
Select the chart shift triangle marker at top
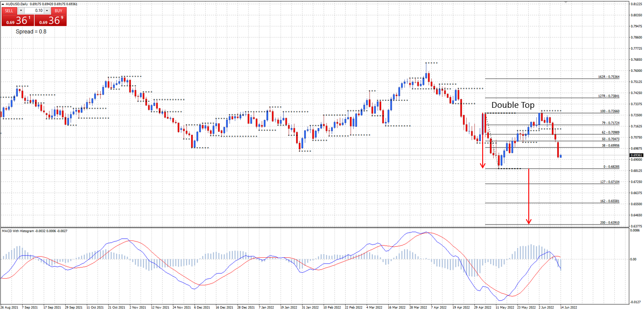[566, 2]
